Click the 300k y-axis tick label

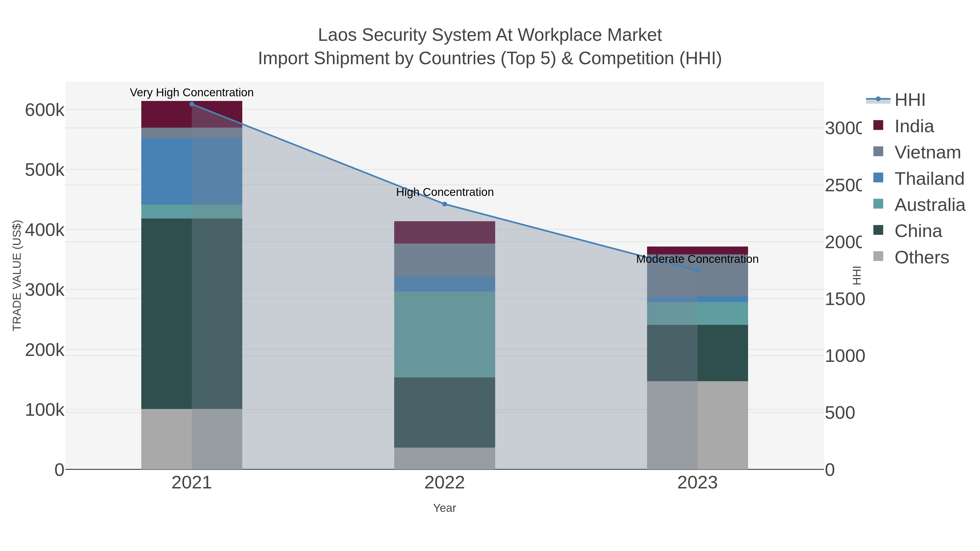(45, 290)
